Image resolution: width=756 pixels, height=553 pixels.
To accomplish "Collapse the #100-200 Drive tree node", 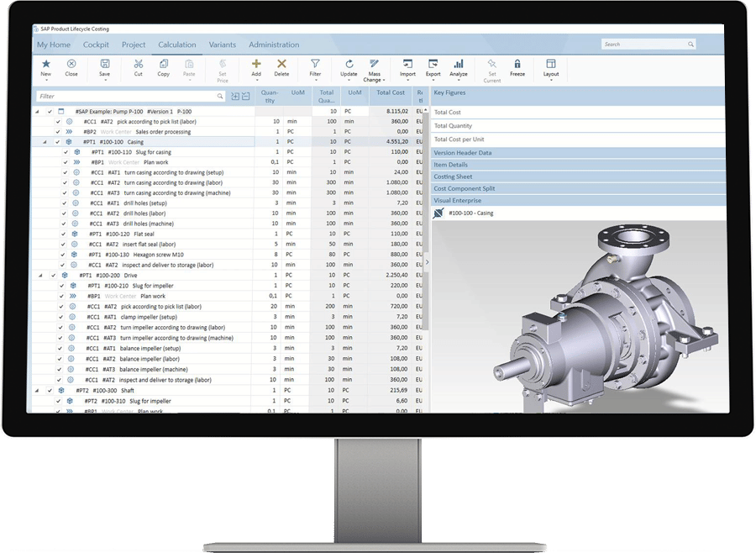I will click(x=40, y=276).
